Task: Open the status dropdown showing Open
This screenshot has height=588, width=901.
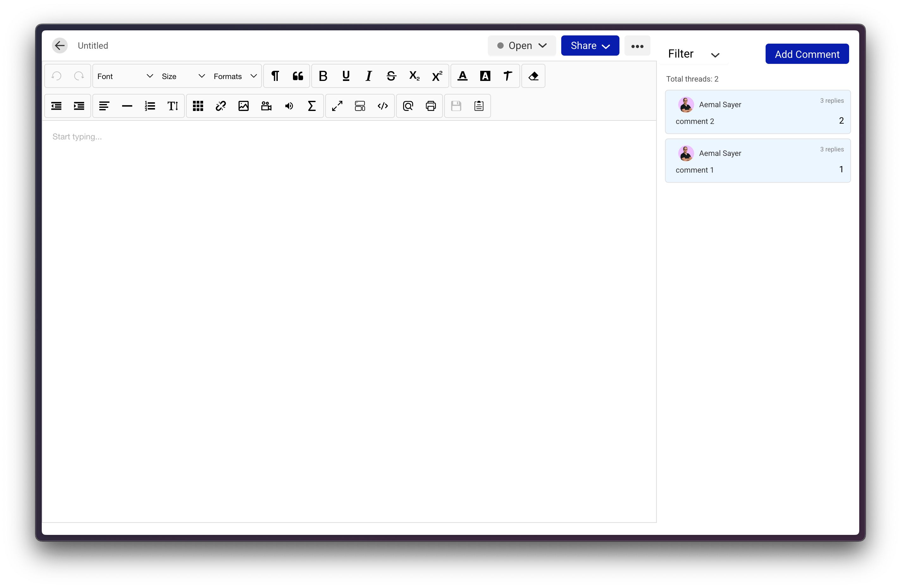Action: pyautogui.click(x=522, y=46)
